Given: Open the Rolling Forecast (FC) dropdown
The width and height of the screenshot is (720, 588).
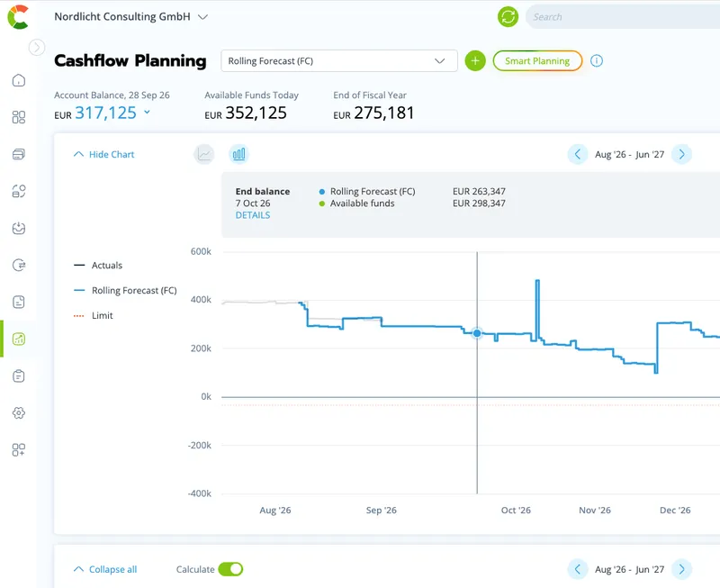Looking at the screenshot, I should [x=339, y=60].
